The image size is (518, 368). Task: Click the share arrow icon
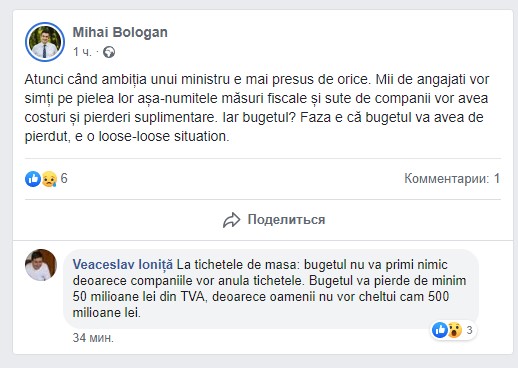231,220
